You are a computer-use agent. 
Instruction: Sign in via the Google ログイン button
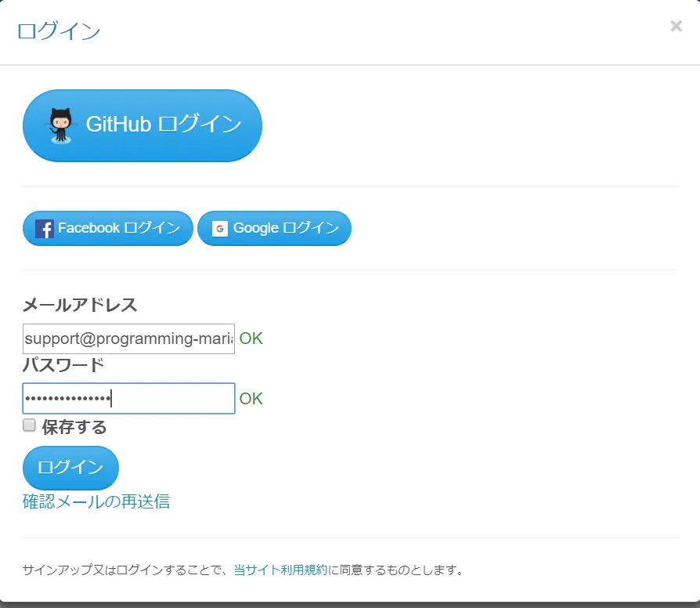coord(274,228)
